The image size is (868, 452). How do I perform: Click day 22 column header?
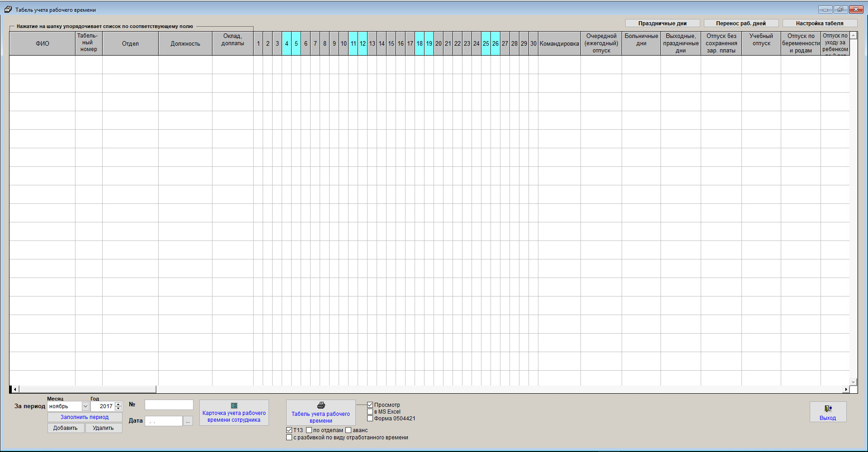coord(458,43)
